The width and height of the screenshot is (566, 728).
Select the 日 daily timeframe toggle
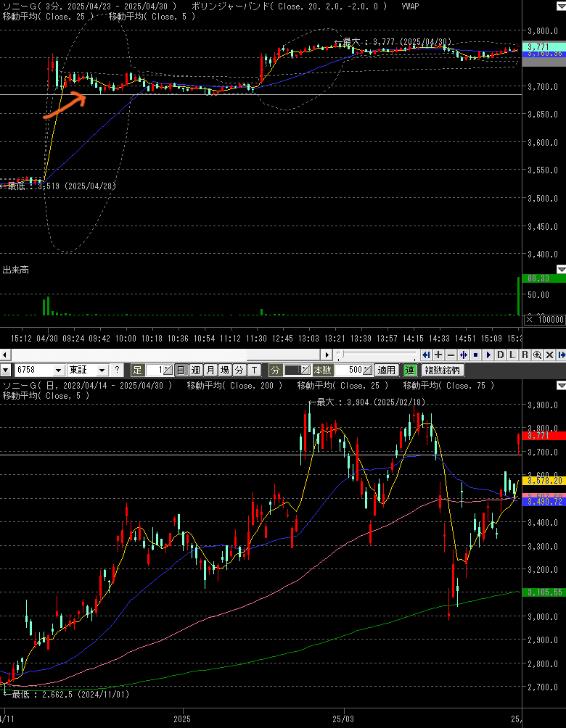click(x=181, y=370)
